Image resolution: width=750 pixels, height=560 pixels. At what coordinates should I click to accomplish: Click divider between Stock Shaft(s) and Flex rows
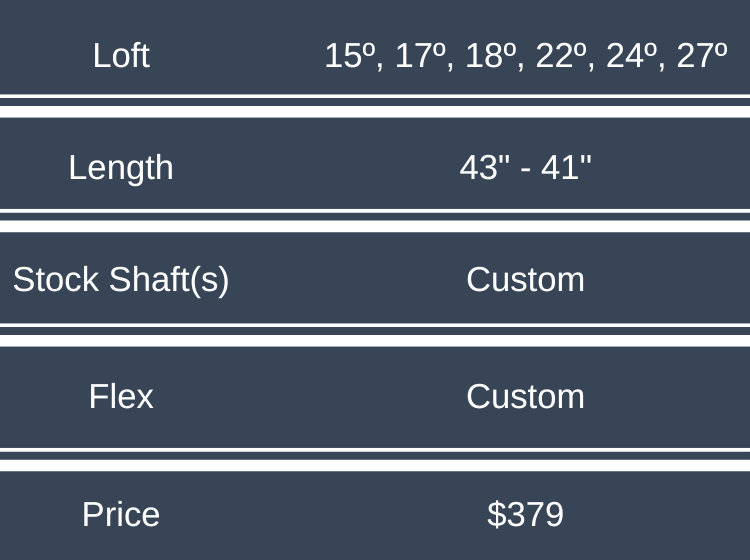[x=375, y=335]
